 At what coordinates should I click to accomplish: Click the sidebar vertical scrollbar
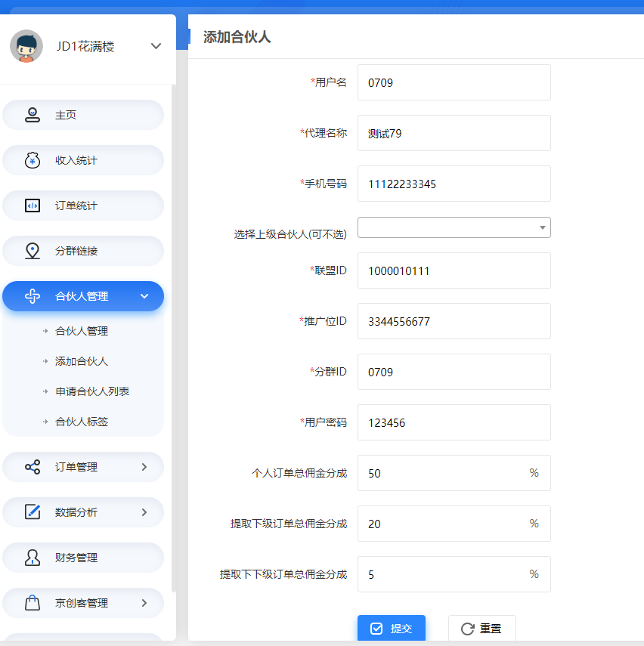pyautogui.click(x=174, y=338)
